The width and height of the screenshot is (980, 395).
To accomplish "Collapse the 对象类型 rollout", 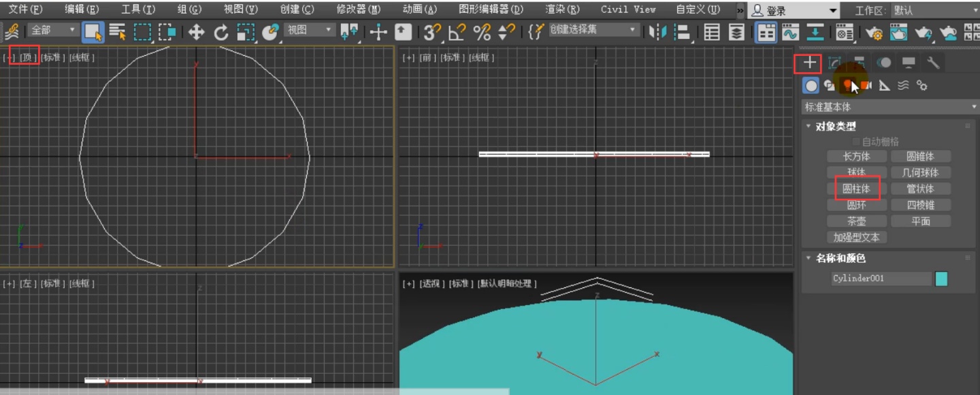I will pyautogui.click(x=836, y=126).
